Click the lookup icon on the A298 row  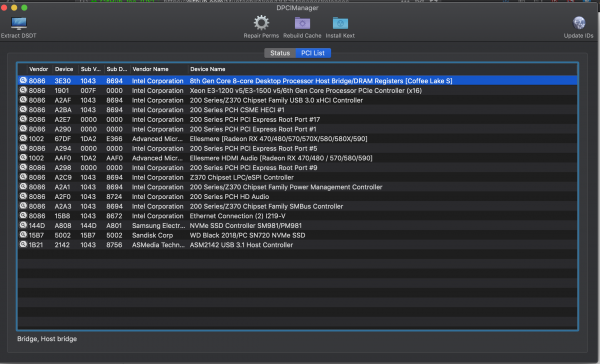(x=23, y=167)
